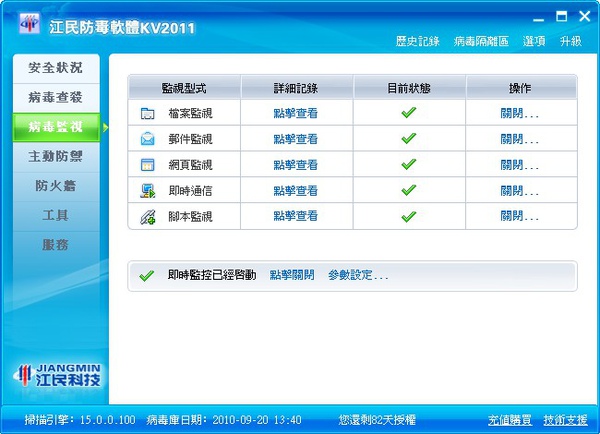Turn off 腳本監視 with its 關閉 link
600x434 pixels.
[520, 216]
